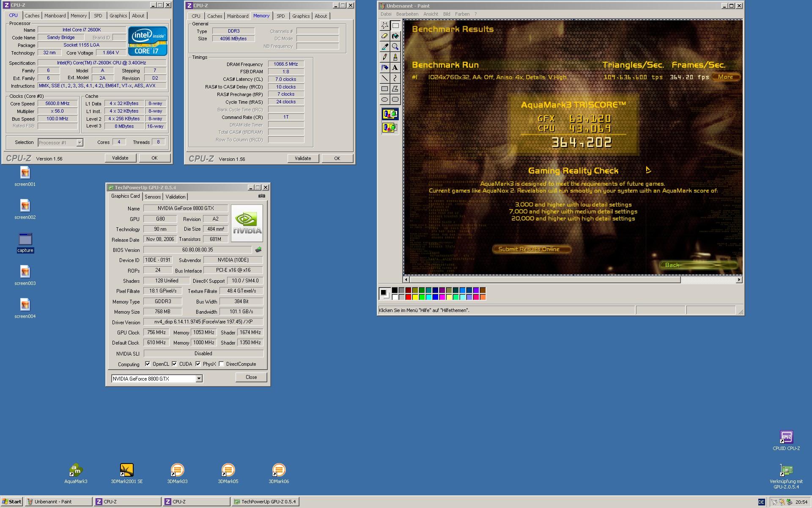
Task: Select the screen001 desktop file
Action: click(x=25, y=176)
